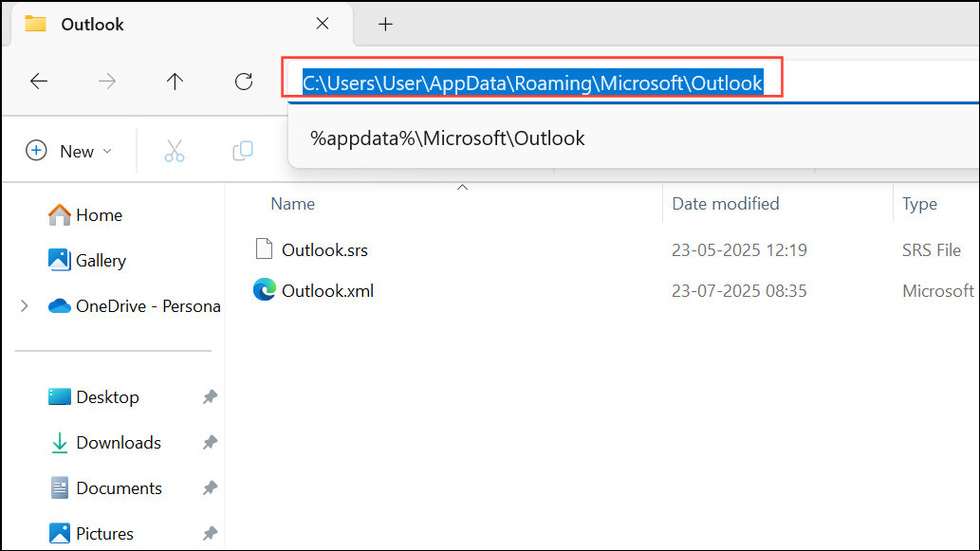Screen dimensions: 980x551
Task: Select the Outlook.xml file
Action: [x=327, y=290]
